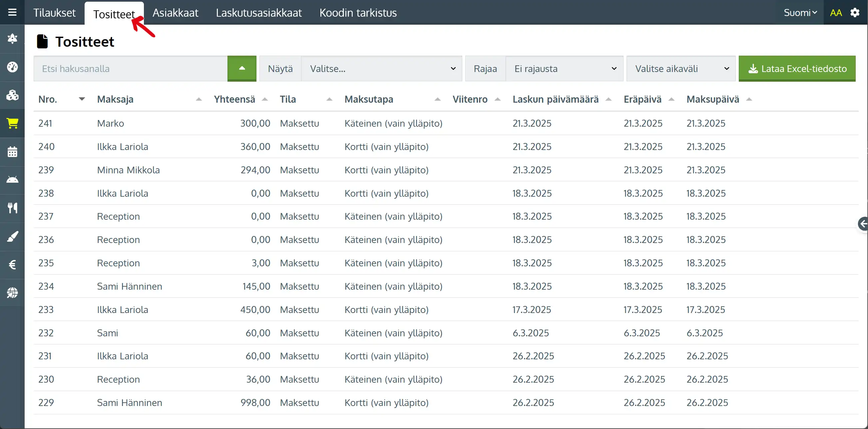This screenshot has width=868, height=429.
Task: Click the dashboard gauge sidebar icon
Action: (12, 67)
